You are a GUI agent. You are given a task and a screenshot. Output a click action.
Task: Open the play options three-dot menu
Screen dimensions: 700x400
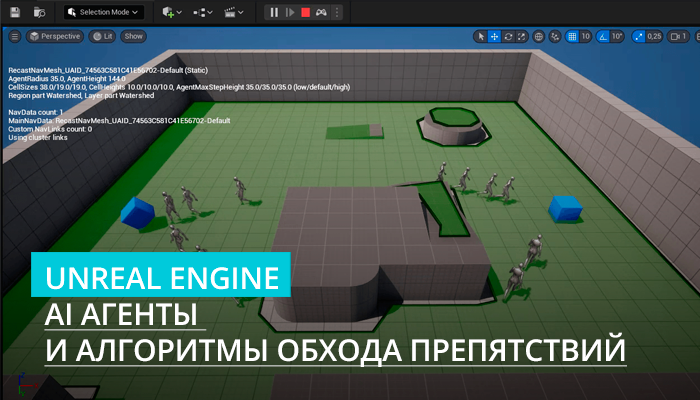point(337,12)
